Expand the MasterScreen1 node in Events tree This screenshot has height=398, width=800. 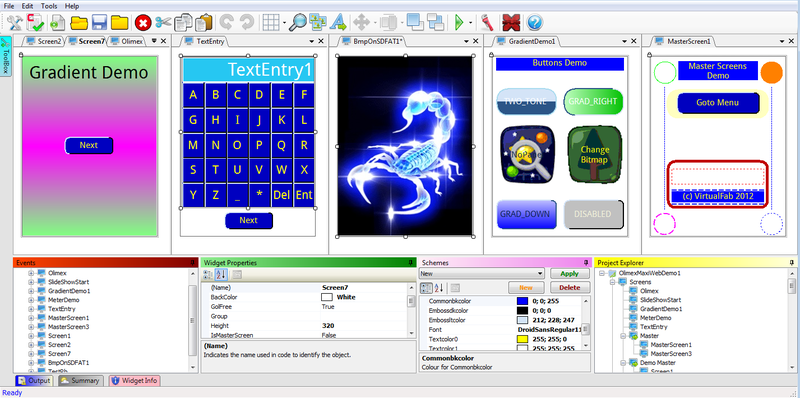click(31, 317)
